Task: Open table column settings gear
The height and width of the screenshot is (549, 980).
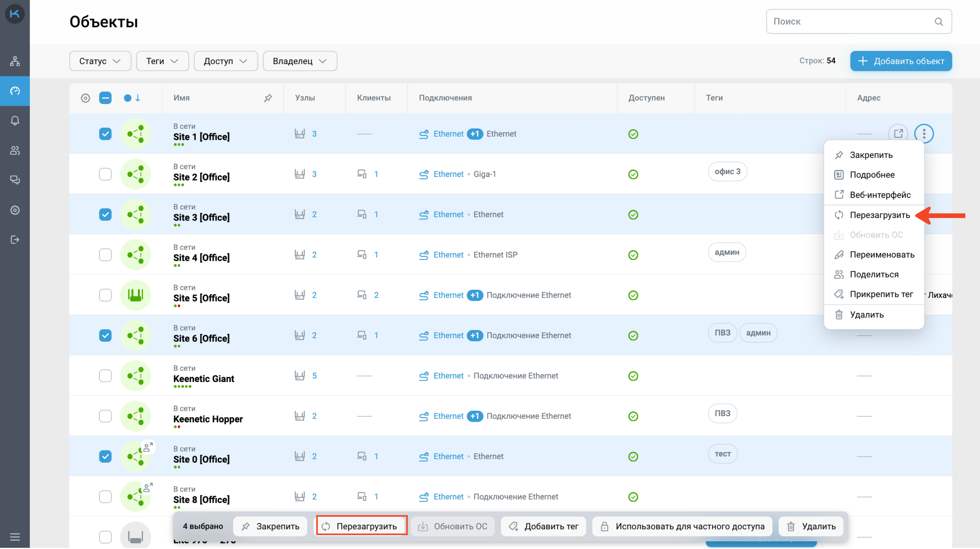Action: (85, 98)
